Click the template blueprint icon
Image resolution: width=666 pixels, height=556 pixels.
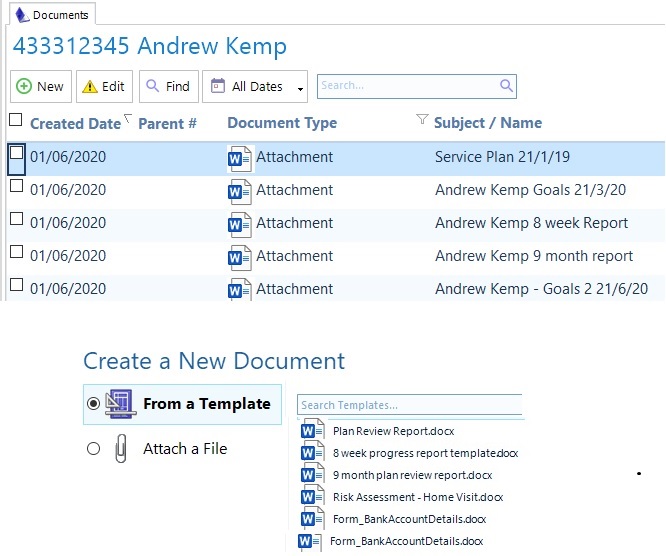coord(121,404)
